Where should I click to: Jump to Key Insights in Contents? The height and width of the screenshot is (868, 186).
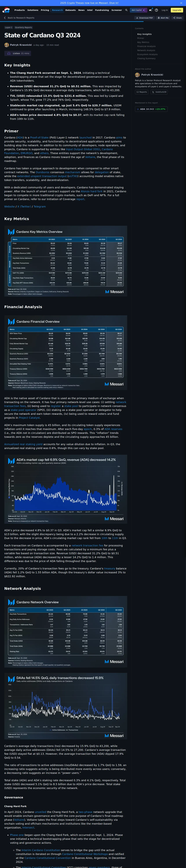(144, 34)
